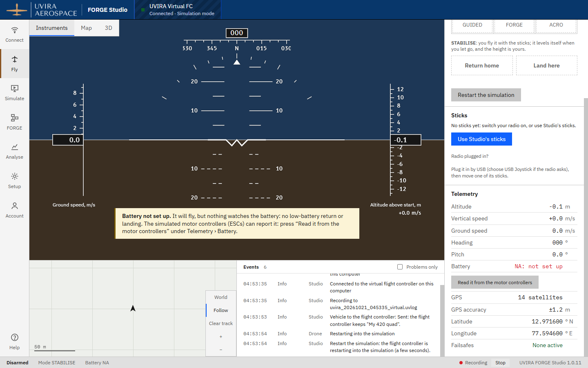
Task: Click the Land here button
Action: coord(547,65)
